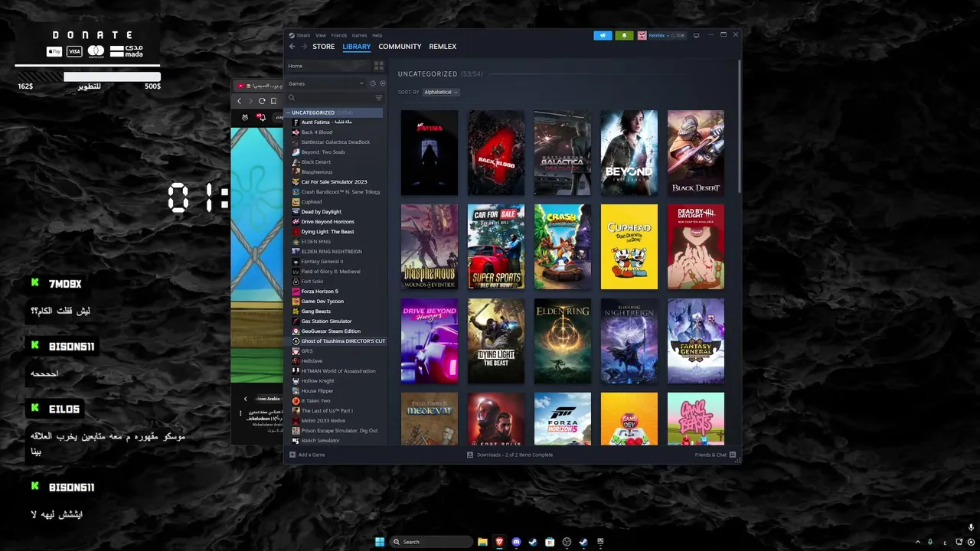Open the green notifications bell
The width and height of the screenshot is (980, 551).
click(624, 35)
